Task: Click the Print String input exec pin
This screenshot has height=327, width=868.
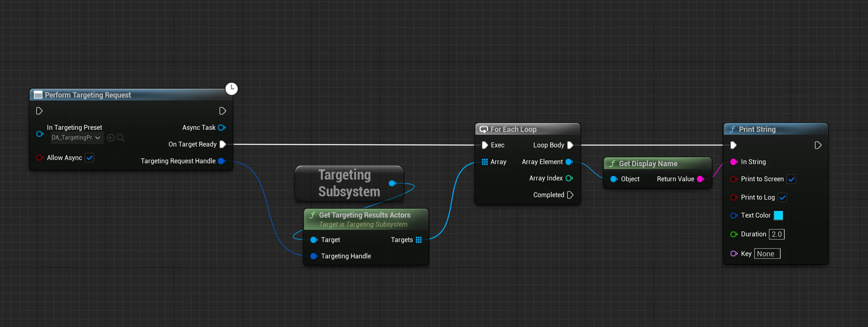Action: pyautogui.click(x=733, y=145)
